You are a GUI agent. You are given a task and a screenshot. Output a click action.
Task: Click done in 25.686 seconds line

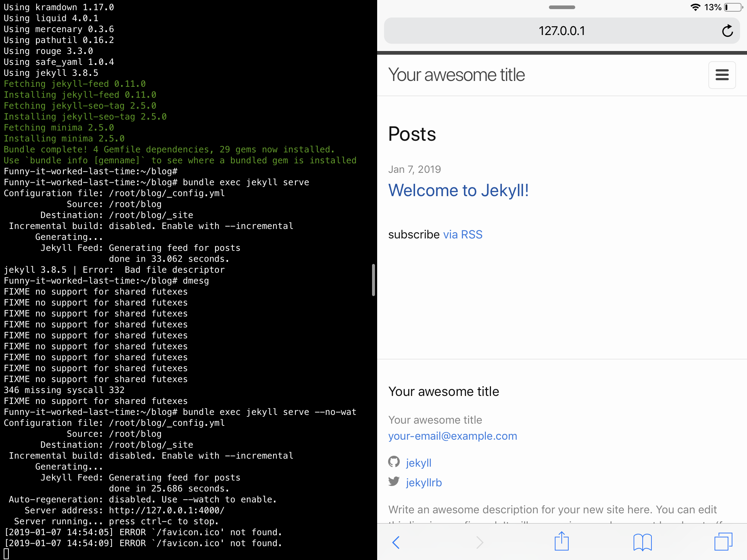tap(169, 489)
